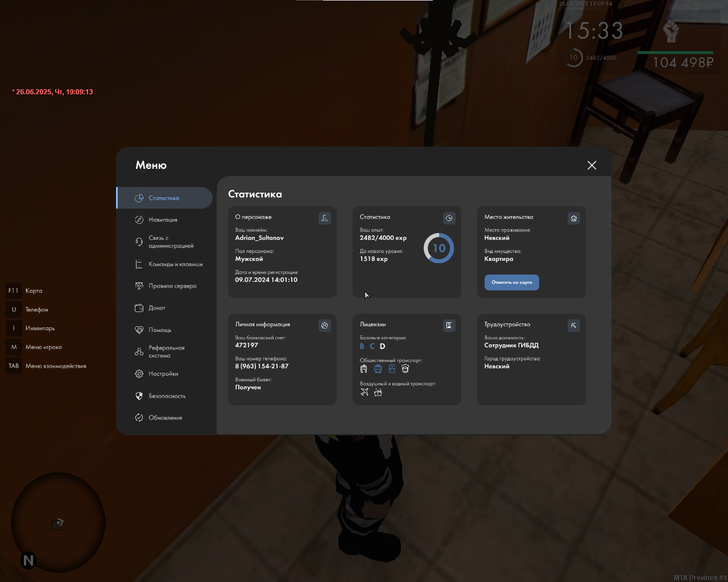Click the blue bus license icon
728x582 pixels.
pos(378,369)
